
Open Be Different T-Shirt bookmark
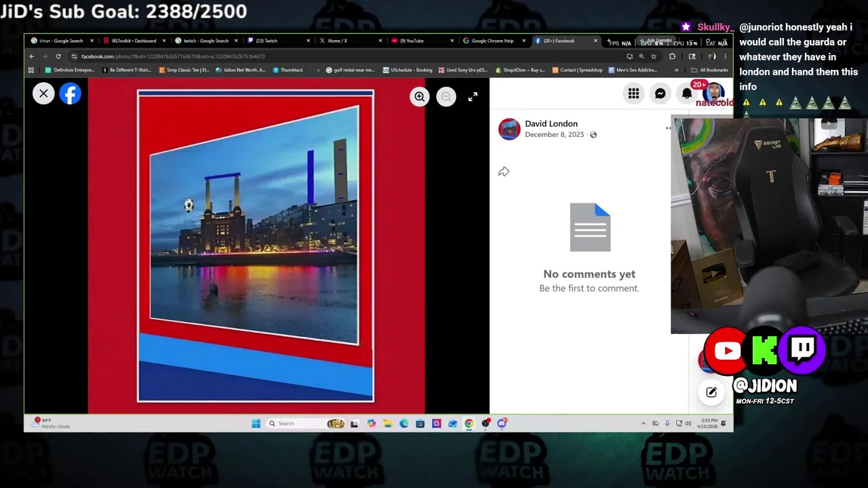tap(127, 70)
